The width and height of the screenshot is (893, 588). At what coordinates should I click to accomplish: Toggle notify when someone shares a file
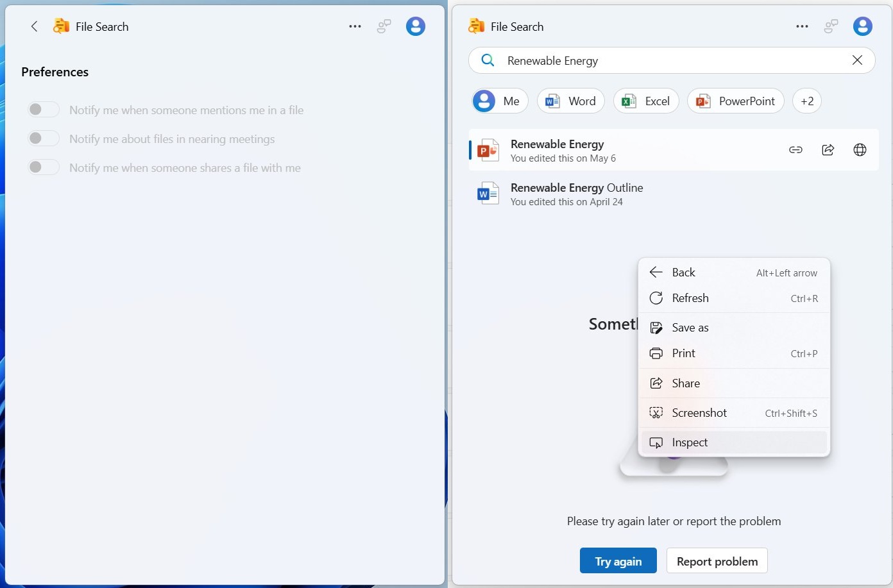point(44,167)
